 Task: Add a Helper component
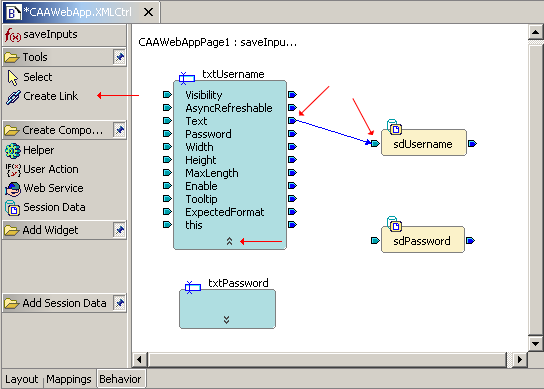(x=30, y=150)
